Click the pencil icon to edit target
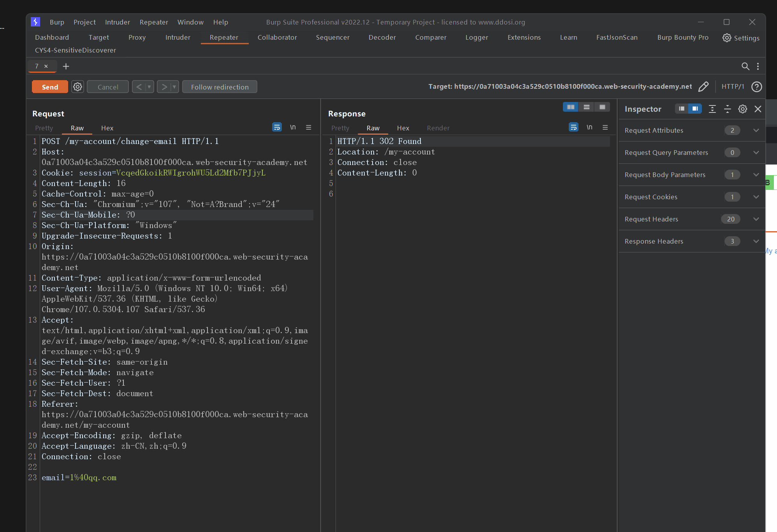This screenshot has height=532, width=777. click(703, 86)
